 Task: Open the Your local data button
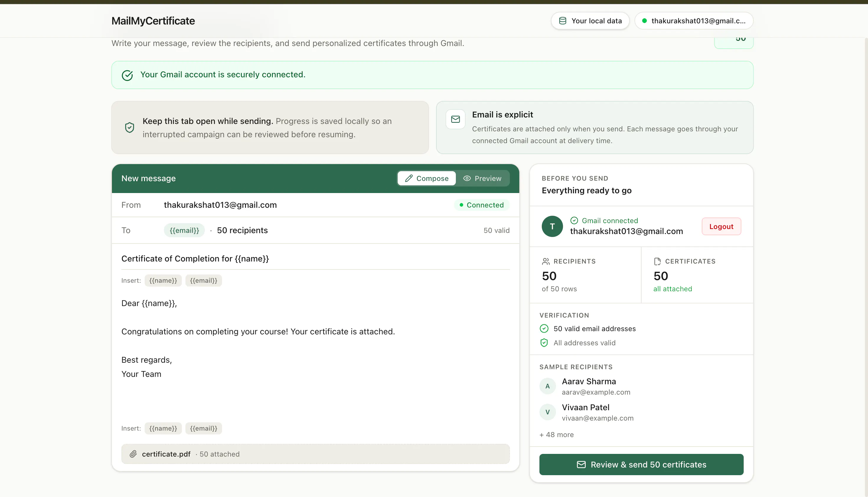[x=590, y=21]
